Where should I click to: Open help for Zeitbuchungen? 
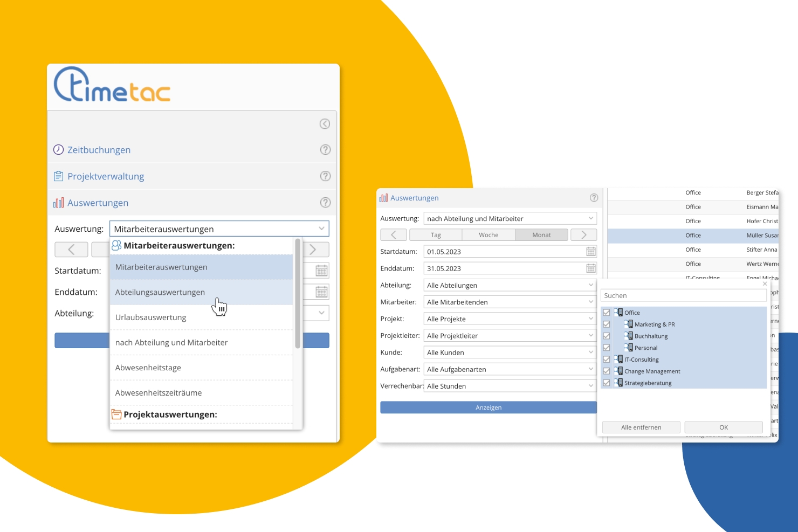click(325, 150)
